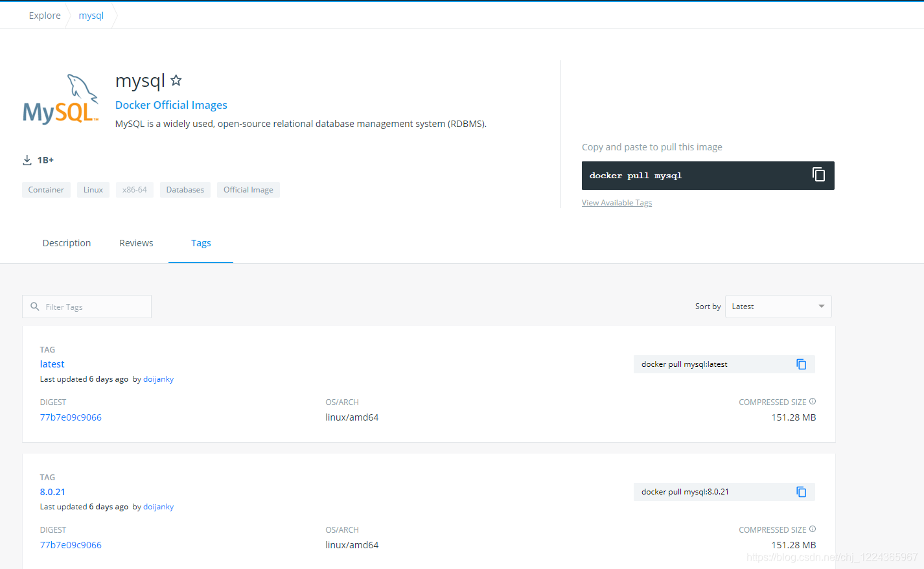Open the Sort by dropdown set to Latest
Viewport: 924px width, 569px height.
point(778,306)
